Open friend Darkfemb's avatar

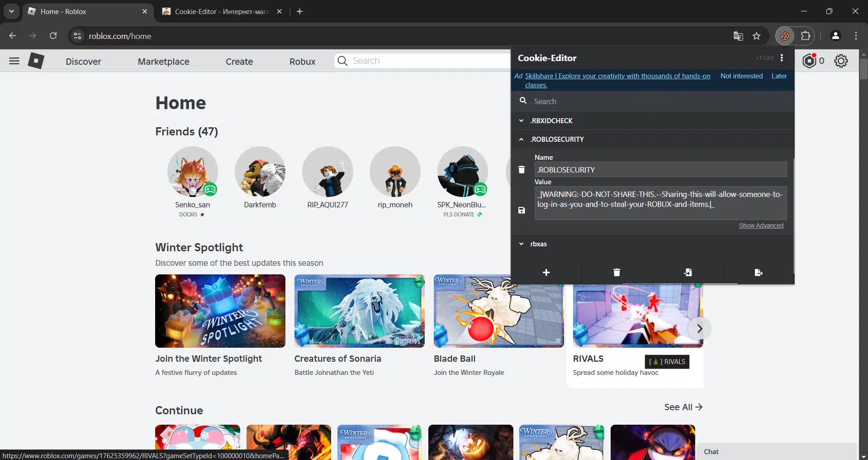[x=260, y=171]
